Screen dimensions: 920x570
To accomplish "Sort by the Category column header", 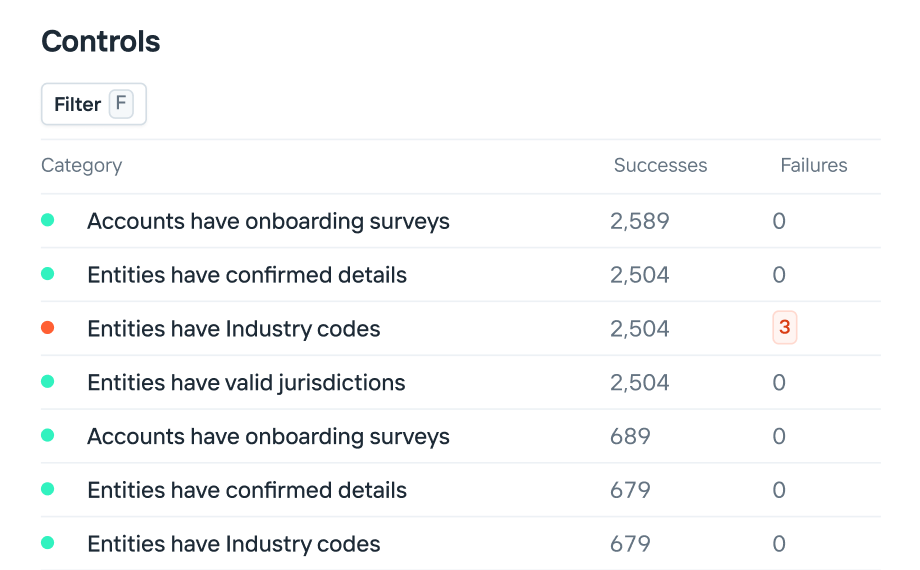I will pos(81,166).
